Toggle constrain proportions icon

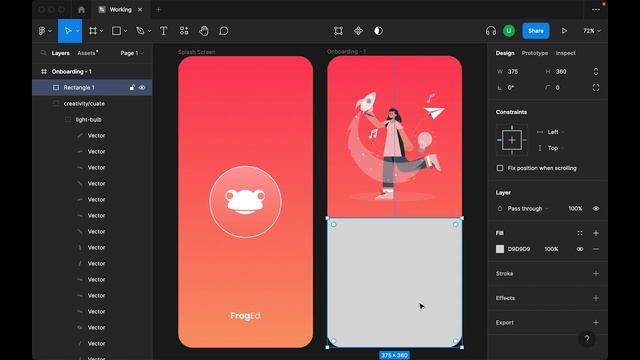596,72
